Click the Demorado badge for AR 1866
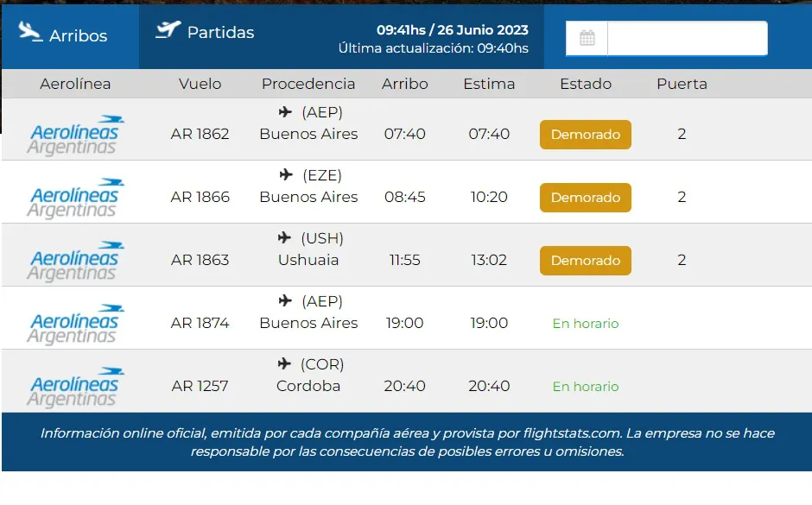This screenshot has height=505, width=812. pyautogui.click(x=585, y=198)
